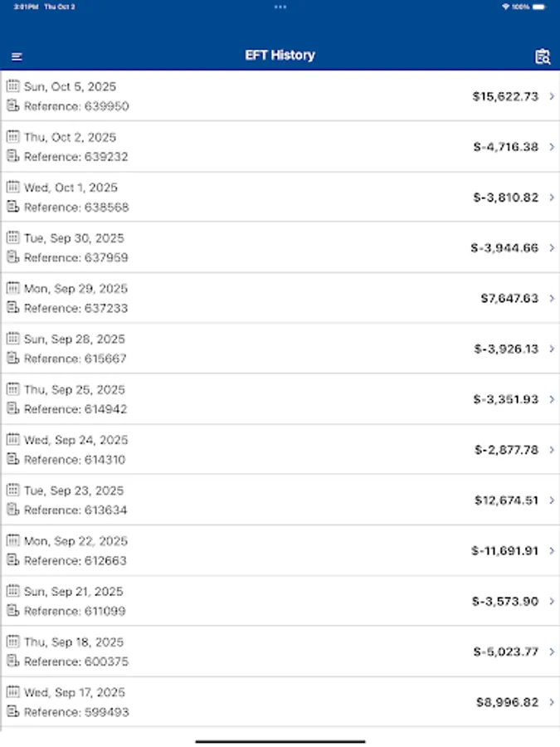This screenshot has height=747, width=560.
Task: Open the transaction search icon
Action: pyautogui.click(x=543, y=56)
